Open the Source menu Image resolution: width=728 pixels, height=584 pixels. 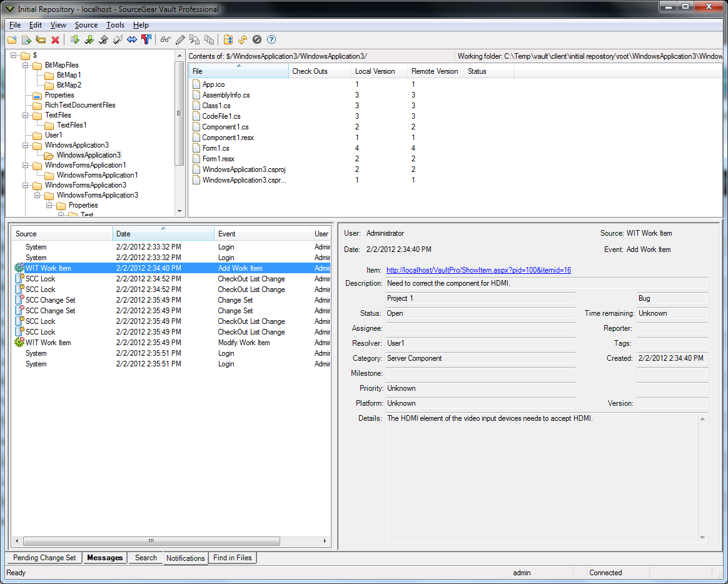tap(86, 25)
